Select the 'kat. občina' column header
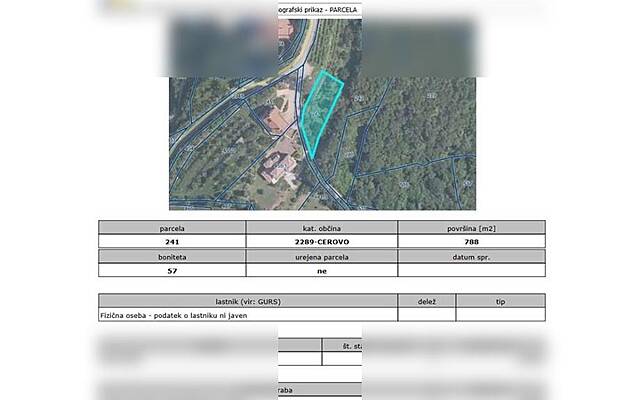 coord(322,228)
